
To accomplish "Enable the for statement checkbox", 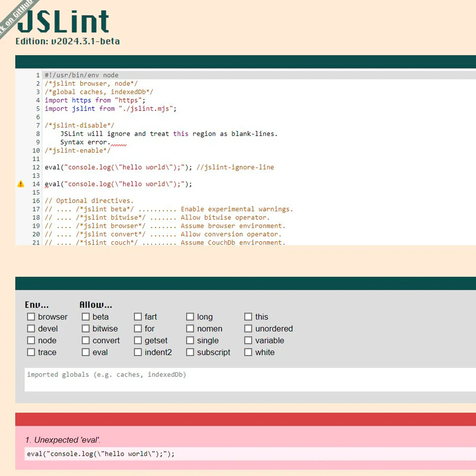I will pyautogui.click(x=138, y=328).
